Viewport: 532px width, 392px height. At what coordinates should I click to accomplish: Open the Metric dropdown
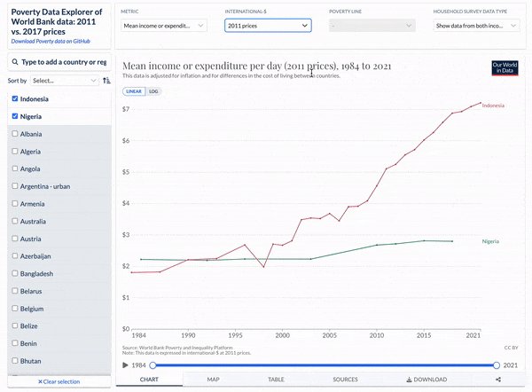coord(163,26)
